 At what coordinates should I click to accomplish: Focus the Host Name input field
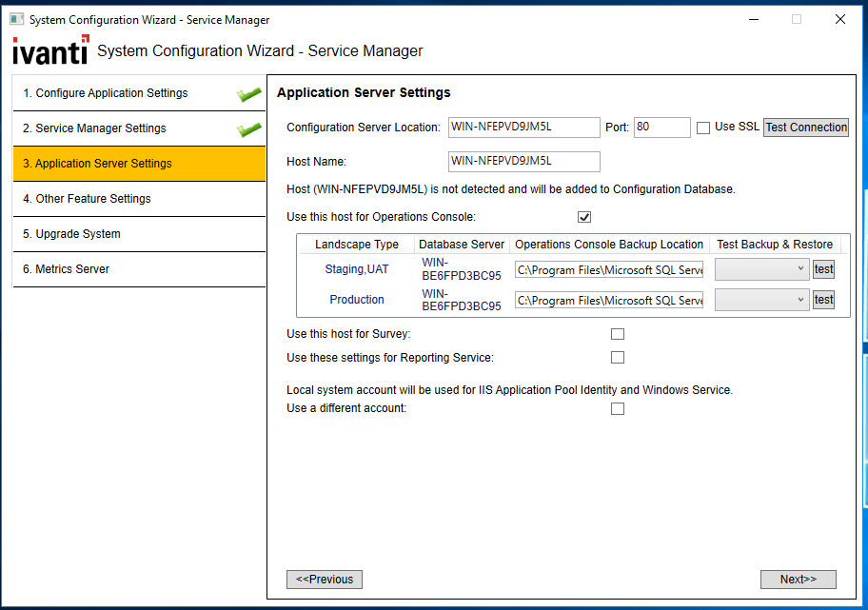524,162
